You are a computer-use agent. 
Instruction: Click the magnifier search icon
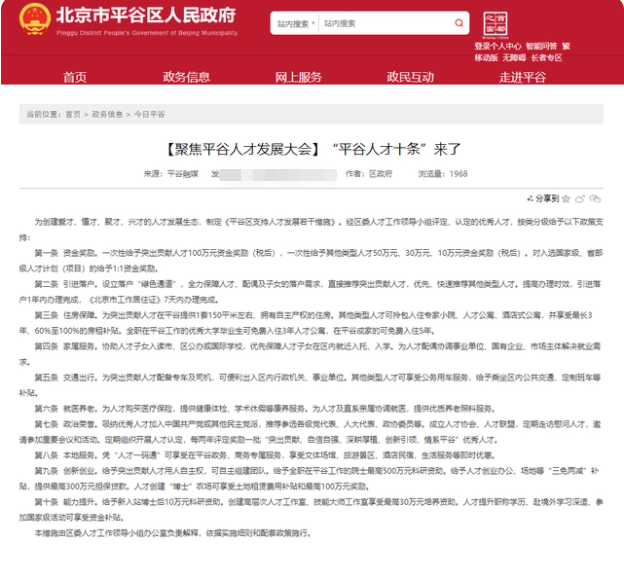click(x=459, y=23)
